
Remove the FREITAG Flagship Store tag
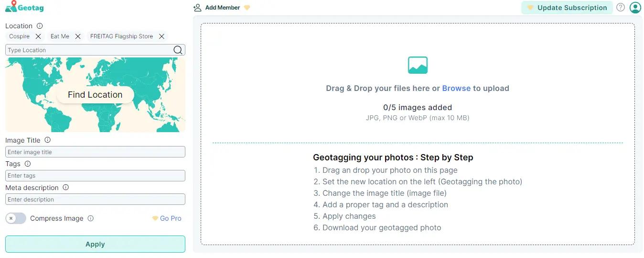pyautogui.click(x=161, y=36)
